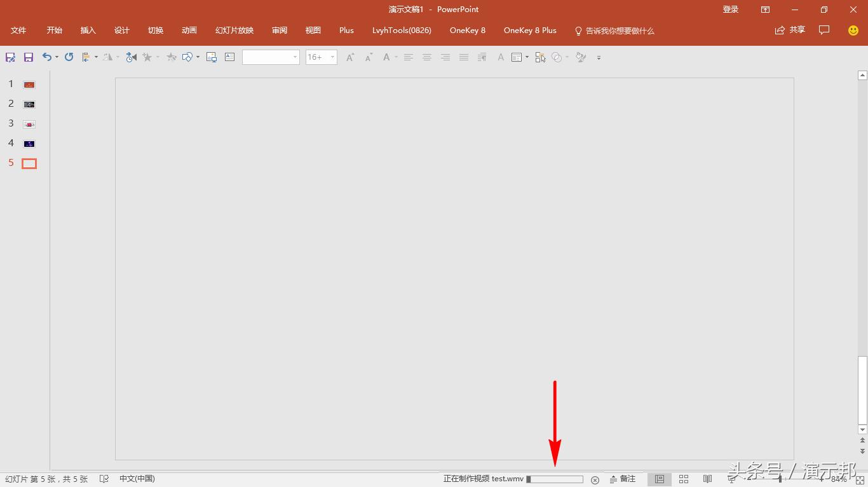The image size is (868, 487).
Task: Select slide 5 thumbnail
Action: tap(29, 163)
